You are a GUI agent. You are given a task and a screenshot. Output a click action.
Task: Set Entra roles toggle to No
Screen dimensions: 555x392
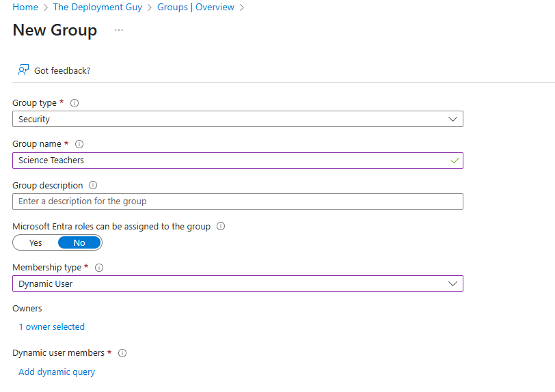point(79,242)
